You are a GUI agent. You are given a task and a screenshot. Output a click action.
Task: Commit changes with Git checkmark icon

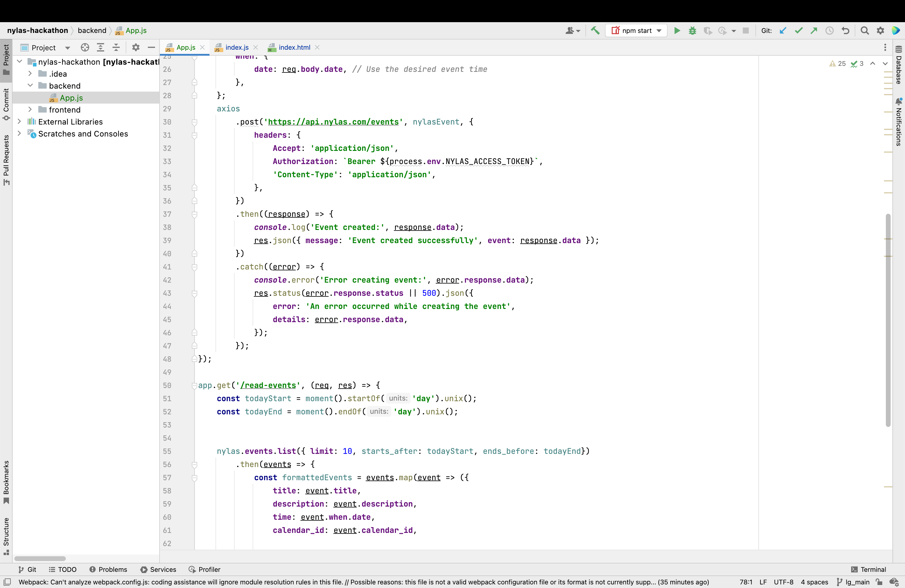(798, 31)
